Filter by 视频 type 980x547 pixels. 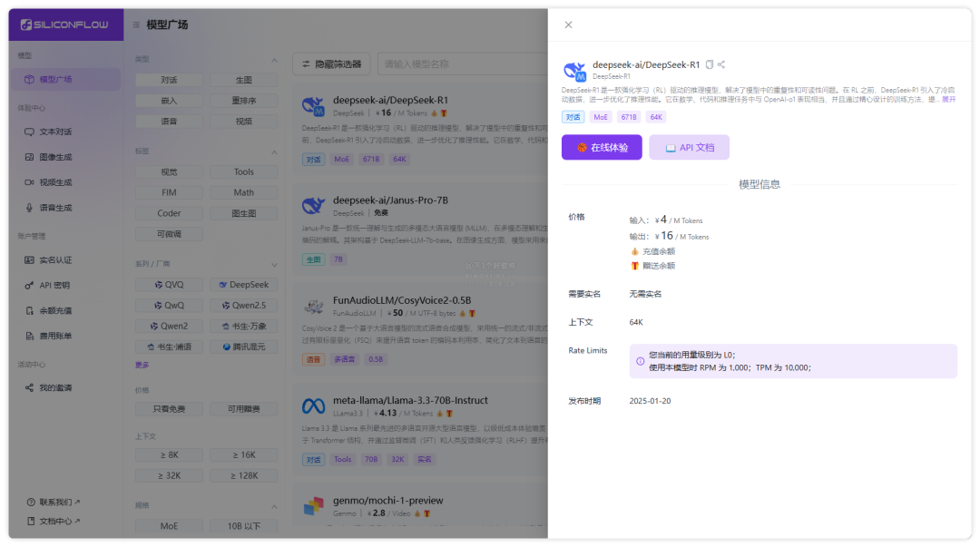[244, 122]
